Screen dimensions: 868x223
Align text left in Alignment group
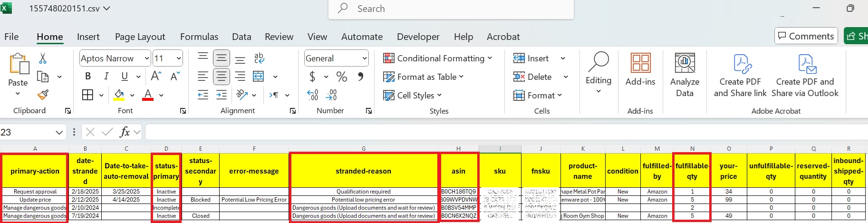[x=203, y=76]
